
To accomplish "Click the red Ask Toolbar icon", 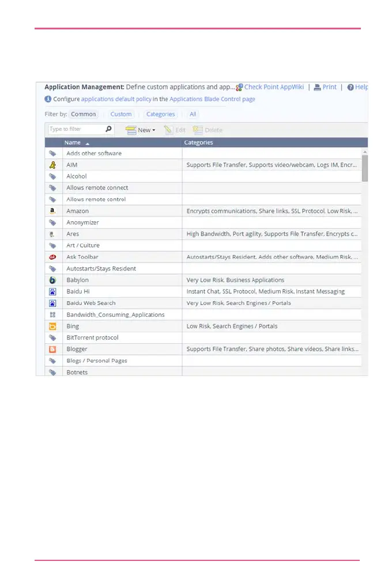I will coord(52,257).
